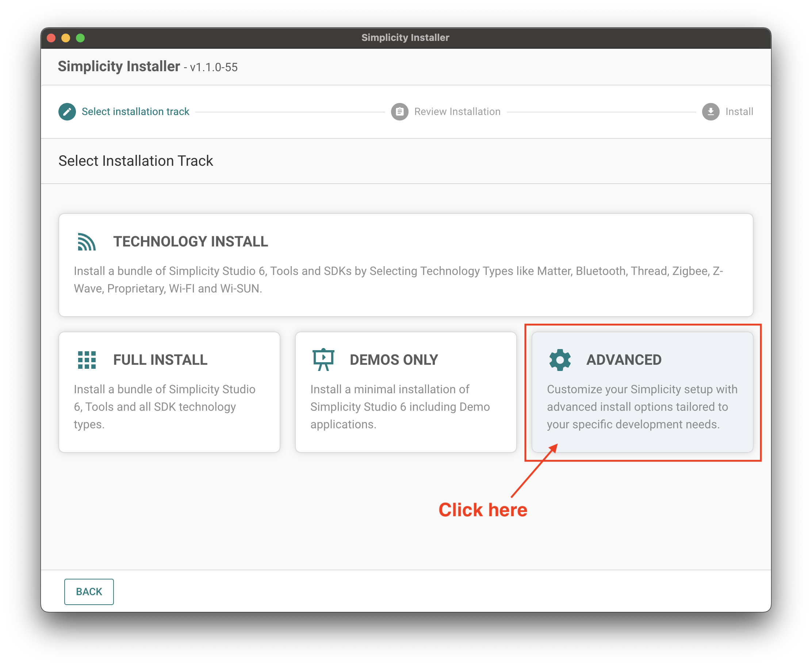The image size is (812, 666).
Task: Click the Technology Install description text
Action: point(398,280)
